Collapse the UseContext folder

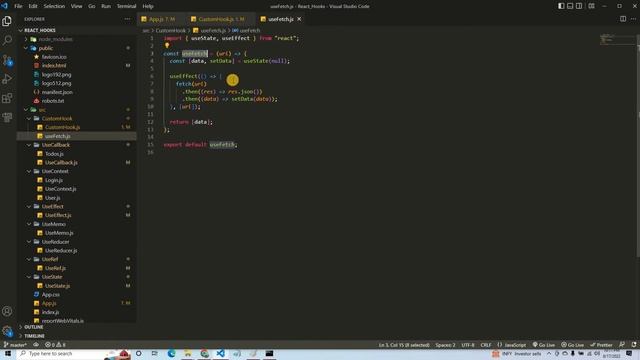coord(77,171)
